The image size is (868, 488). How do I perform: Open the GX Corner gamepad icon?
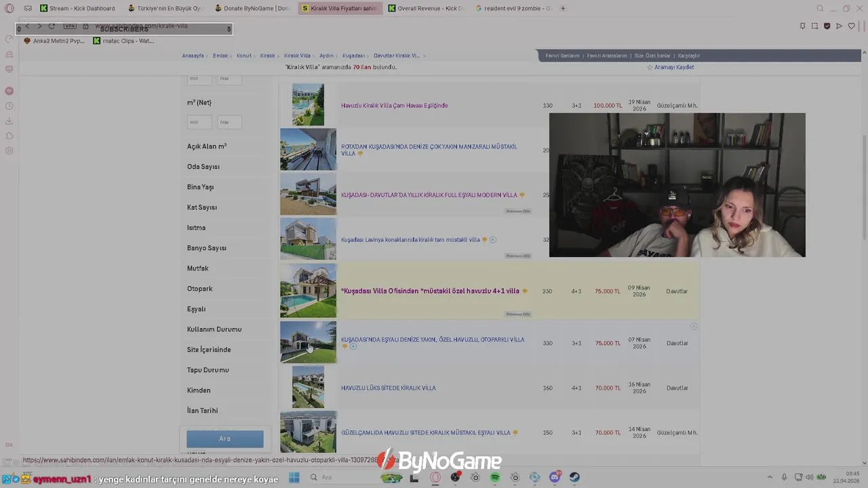(x=28, y=8)
